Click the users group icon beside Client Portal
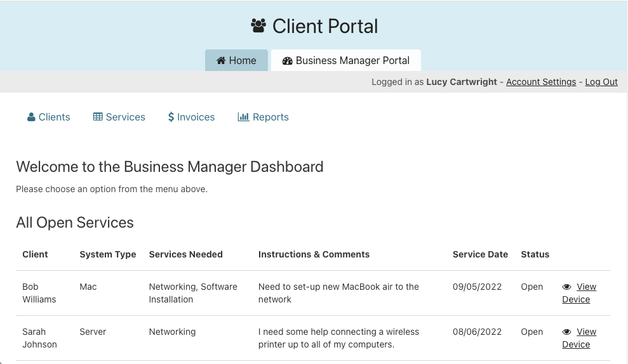The image size is (628, 364). tap(258, 26)
